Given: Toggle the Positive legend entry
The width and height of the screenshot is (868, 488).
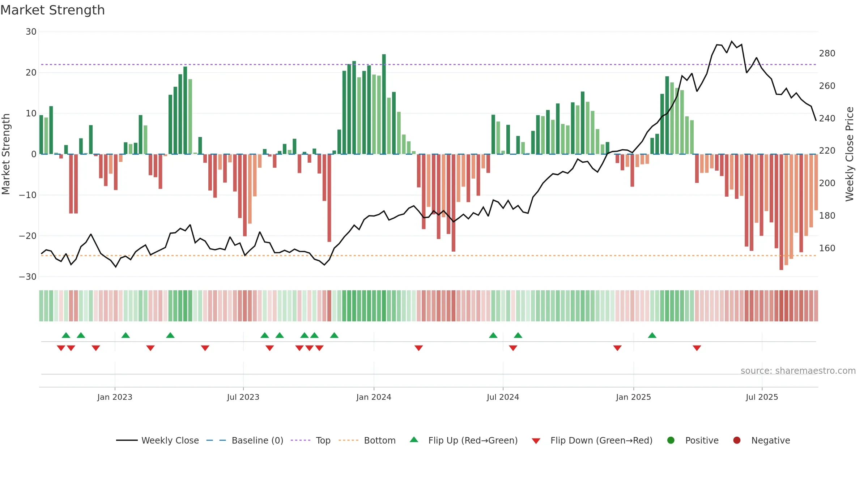Looking at the screenshot, I should pos(693,440).
